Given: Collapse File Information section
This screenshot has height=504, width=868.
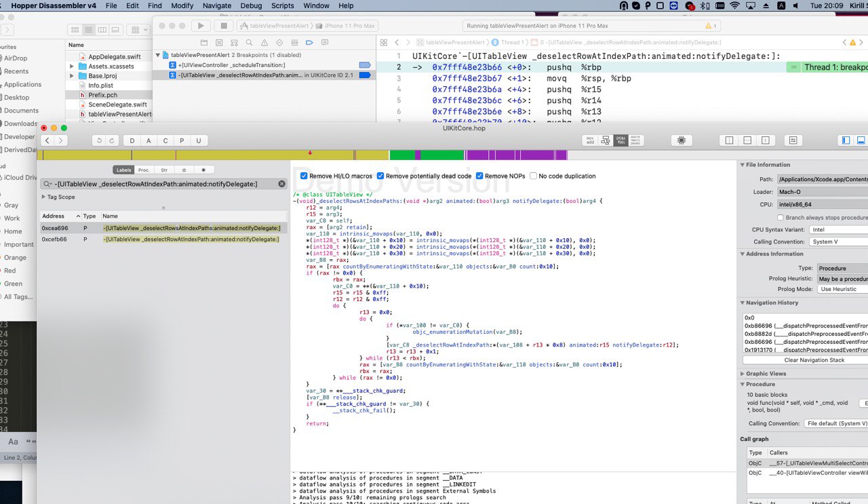Looking at the screenshot, I should click(x=743, y=165).
